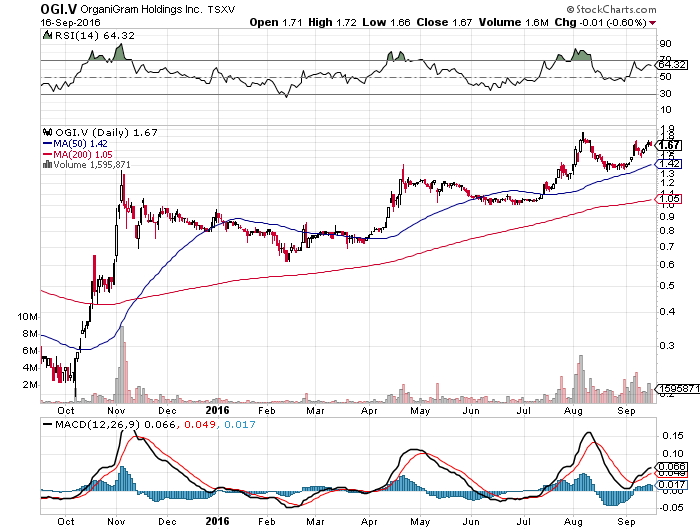Click the OrganiGram Holdings Inc. company name
Viewport: 700px width, 530px height.
(141, 9)
